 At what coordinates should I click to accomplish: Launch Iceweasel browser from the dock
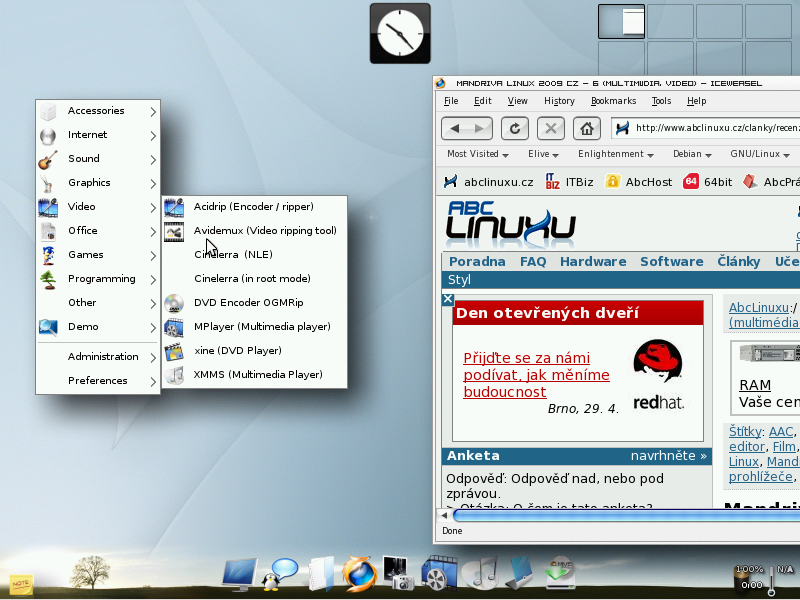(360, 574)
